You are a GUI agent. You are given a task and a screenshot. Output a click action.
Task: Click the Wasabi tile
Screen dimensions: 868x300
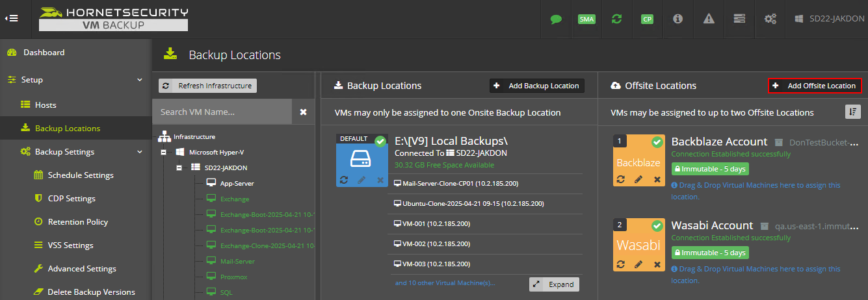(638, 244)
